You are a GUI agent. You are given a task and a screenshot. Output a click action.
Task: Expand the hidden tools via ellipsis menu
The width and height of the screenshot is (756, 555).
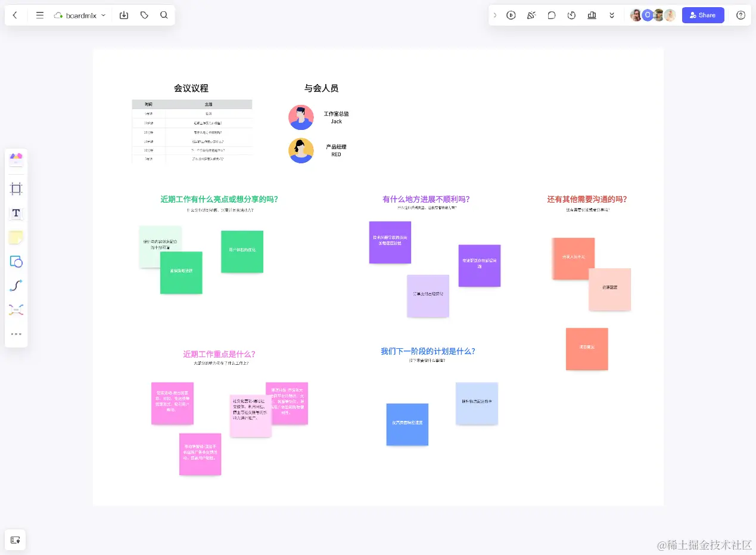[x=16, y=333]
